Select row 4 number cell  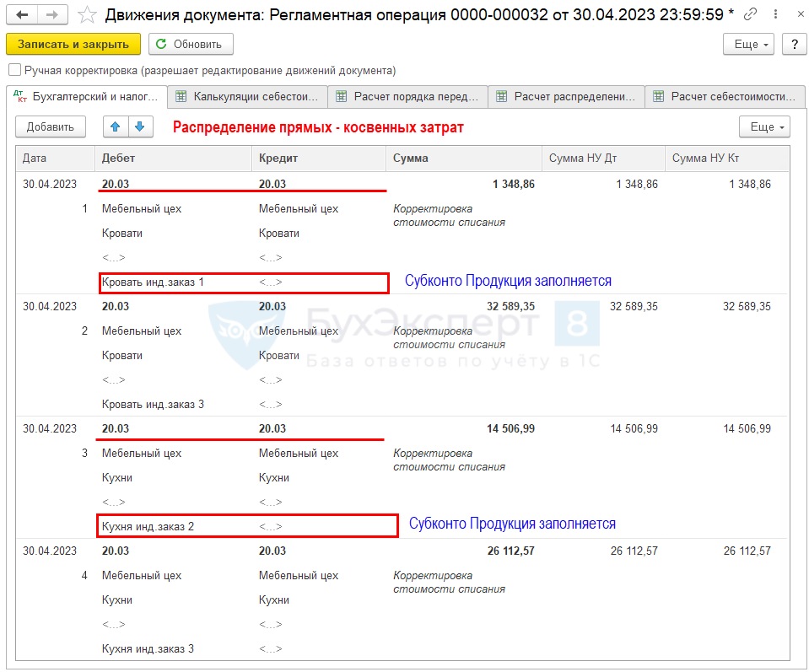[x=84, y=575]
